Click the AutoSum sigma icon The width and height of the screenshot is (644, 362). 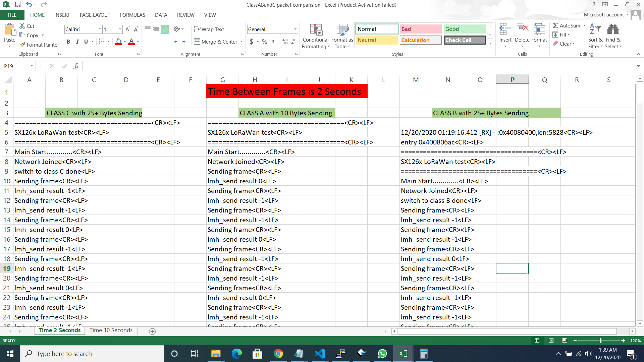click(555, 26)
